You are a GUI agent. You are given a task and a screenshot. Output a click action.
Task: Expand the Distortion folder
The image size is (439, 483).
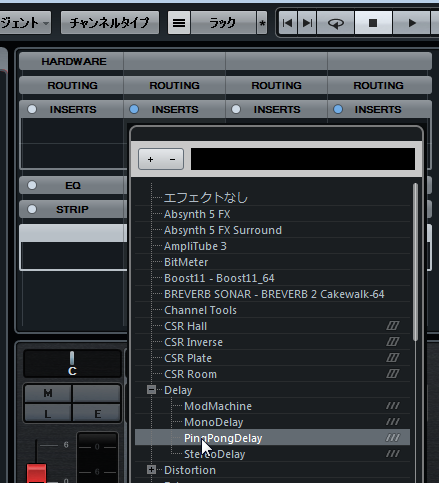pyautogui.click(x=151, y=470)
